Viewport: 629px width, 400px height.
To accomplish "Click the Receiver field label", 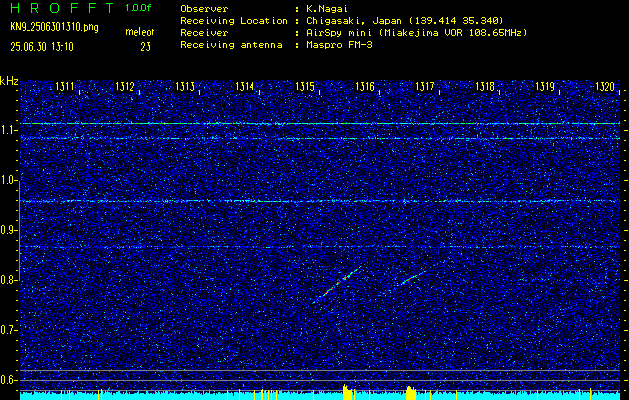I will point(204,33).
